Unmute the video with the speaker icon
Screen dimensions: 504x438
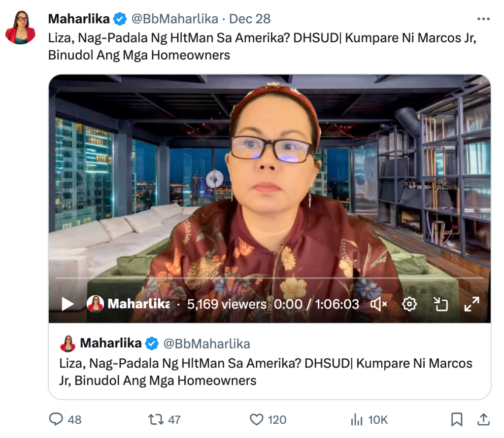click(x=379, y=304)
